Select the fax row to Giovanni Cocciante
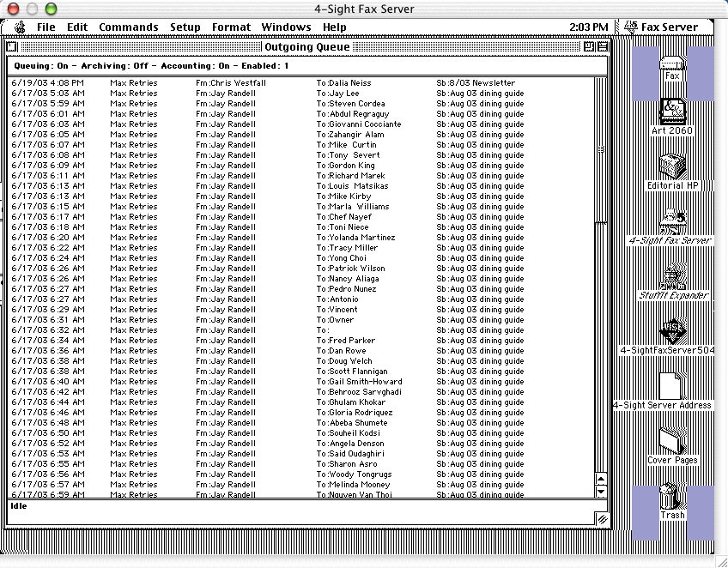Viewport: 728px width, 568px height. tap(300, 124)
